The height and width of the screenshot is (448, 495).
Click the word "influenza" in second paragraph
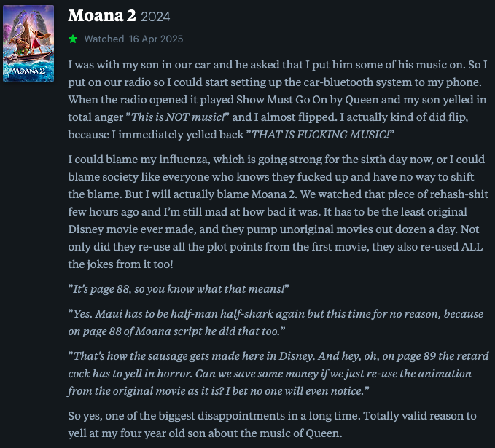(184, 160)
